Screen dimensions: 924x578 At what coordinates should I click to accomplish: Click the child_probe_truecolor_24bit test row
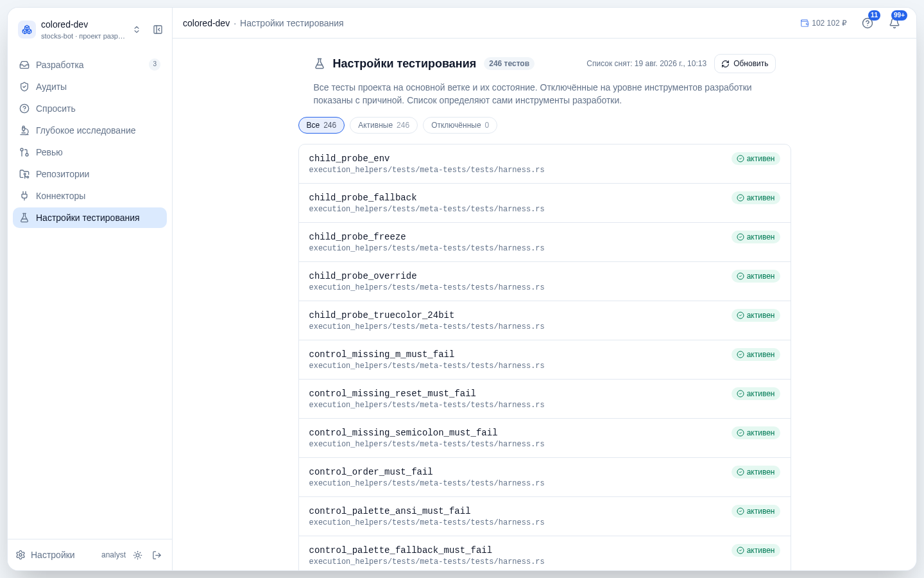click(x=545, y=320)
